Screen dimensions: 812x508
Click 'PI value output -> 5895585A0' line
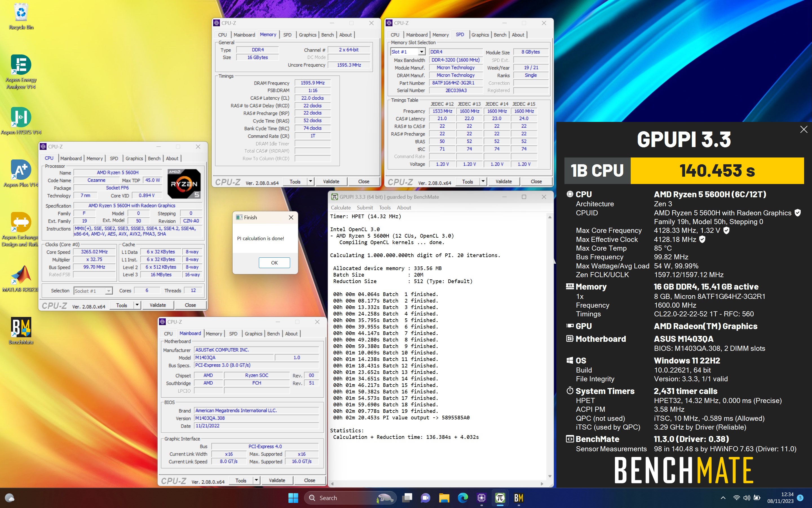pyautogui.click(x=401, y=418)
